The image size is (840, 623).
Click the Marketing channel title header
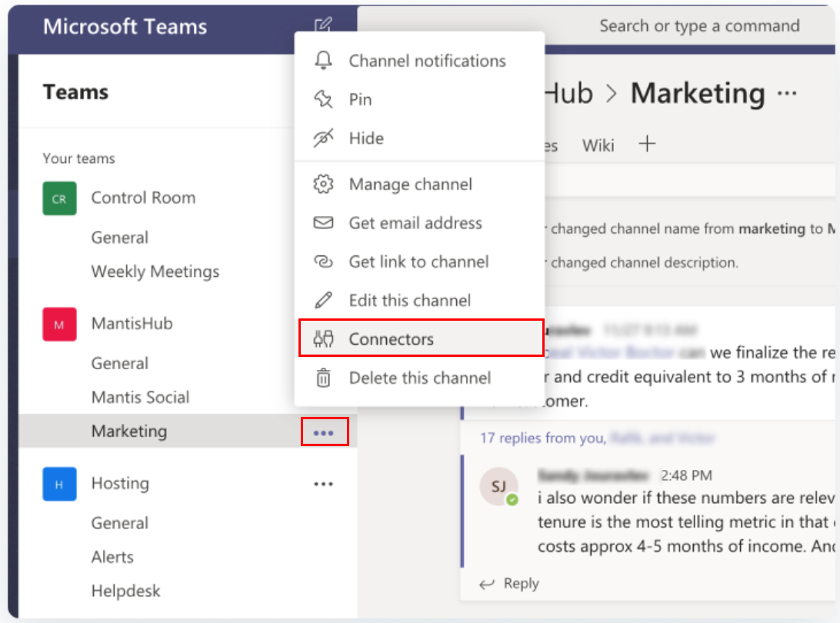click(x=698, y=94)
